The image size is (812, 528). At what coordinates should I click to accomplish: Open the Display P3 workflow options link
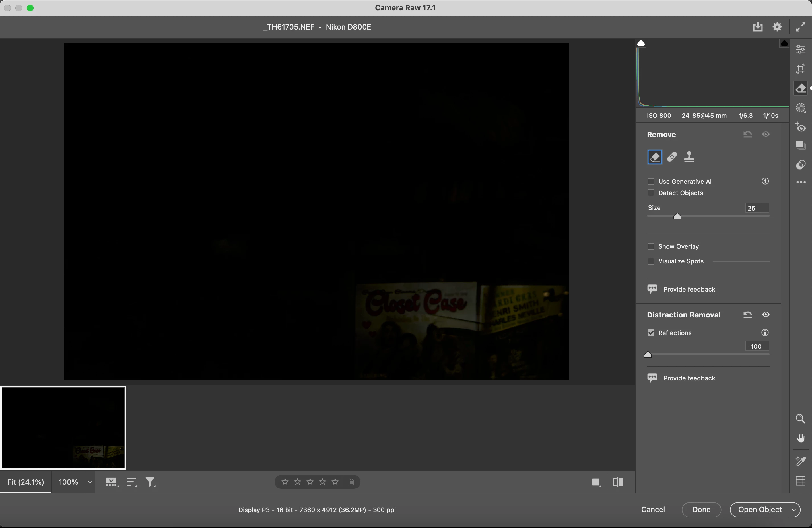coord(317,510)
